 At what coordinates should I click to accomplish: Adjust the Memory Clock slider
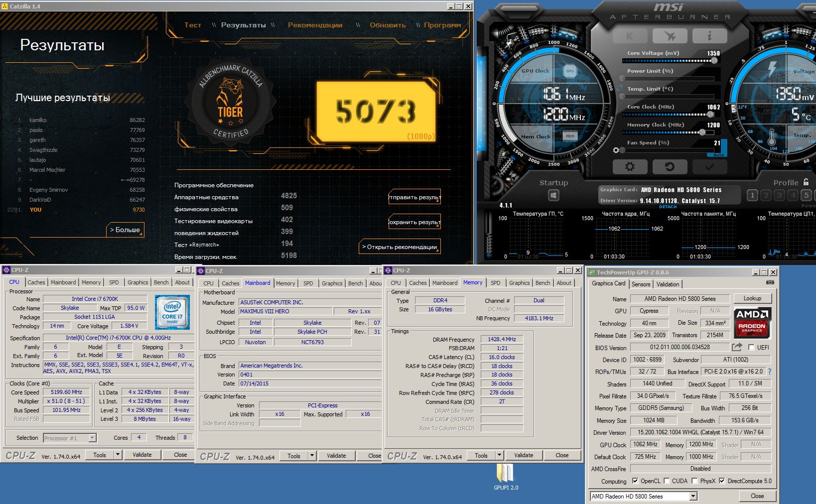pos(668,132)
